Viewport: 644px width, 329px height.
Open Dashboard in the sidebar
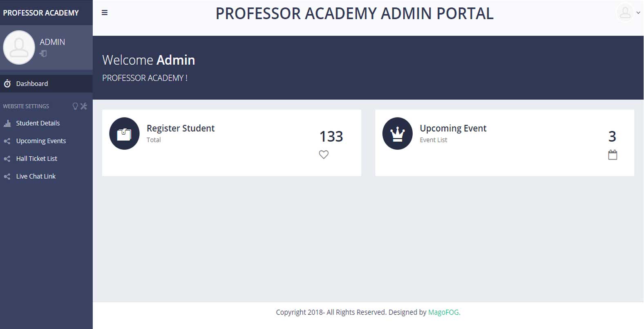(46, 83)
